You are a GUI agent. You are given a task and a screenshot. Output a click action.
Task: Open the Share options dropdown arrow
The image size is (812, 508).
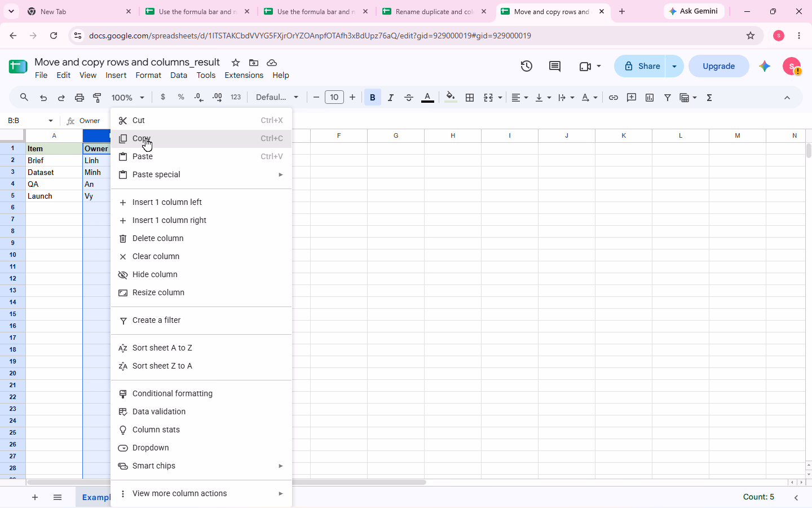click(674, 66)
